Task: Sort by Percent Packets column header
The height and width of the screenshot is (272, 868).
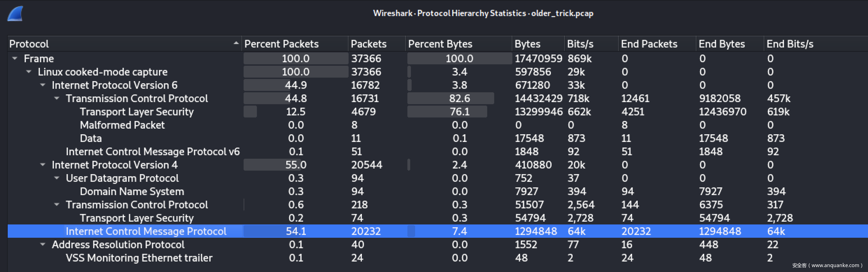Action: [281, 44]
